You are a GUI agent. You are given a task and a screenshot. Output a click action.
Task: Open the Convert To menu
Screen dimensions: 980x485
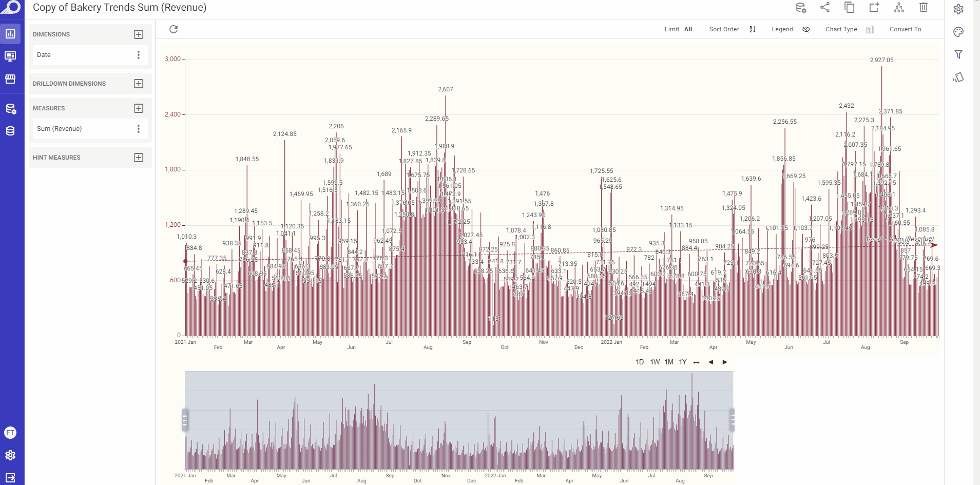click(905, 29)
